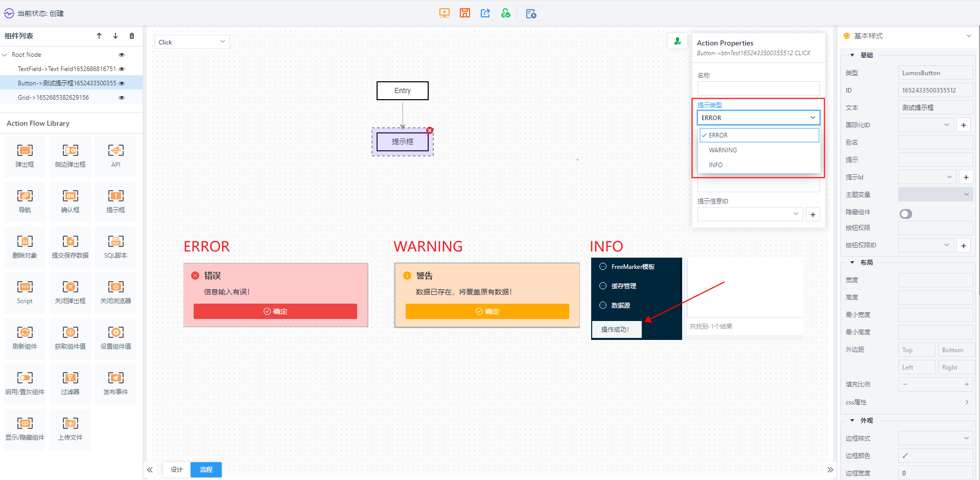Viewport: 980px width, 480px height.
Task: Open the 主题变量 dropdown
Action: tap(936, 194)
